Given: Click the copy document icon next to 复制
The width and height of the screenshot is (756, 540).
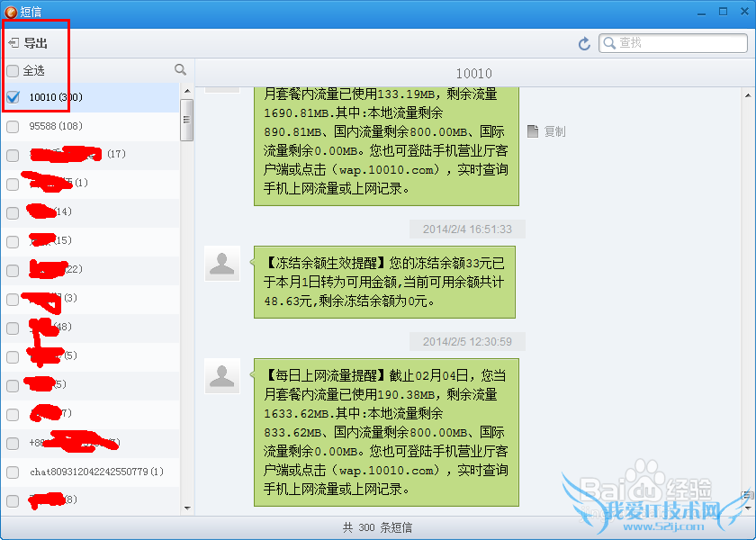Looking at the screenshot, I should [x=532, y=131].
